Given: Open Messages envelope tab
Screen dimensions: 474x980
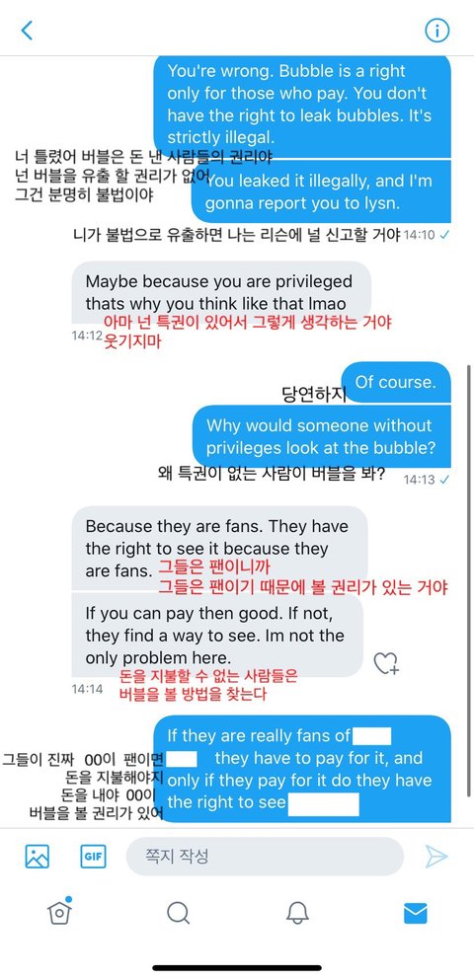Looking at the screenshot, I should [x=415, y=914].
